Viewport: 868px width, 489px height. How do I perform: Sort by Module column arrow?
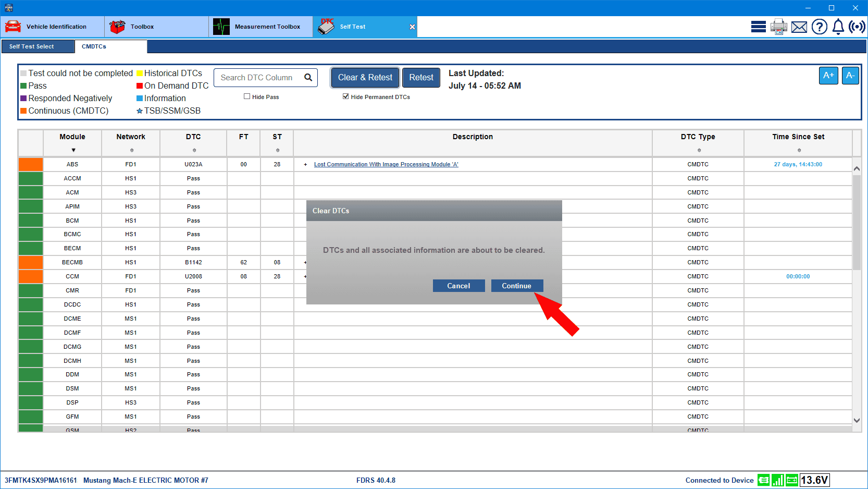[73, 150]
